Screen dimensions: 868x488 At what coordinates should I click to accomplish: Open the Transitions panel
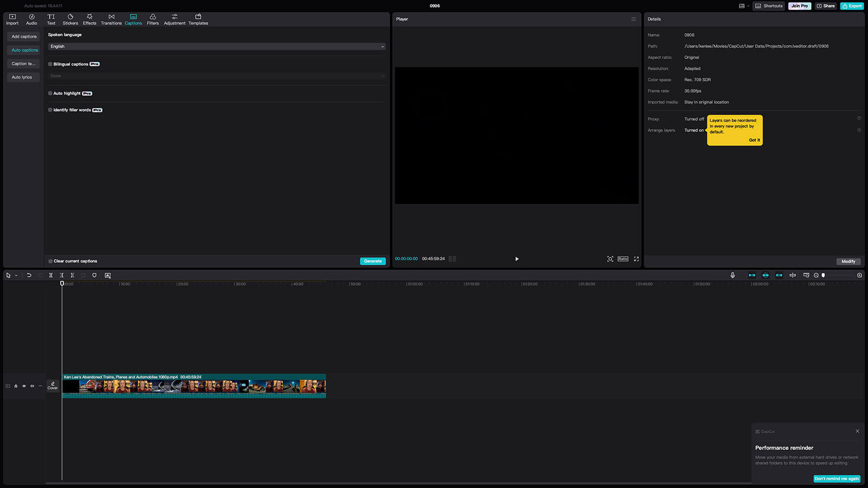(111, 20)
